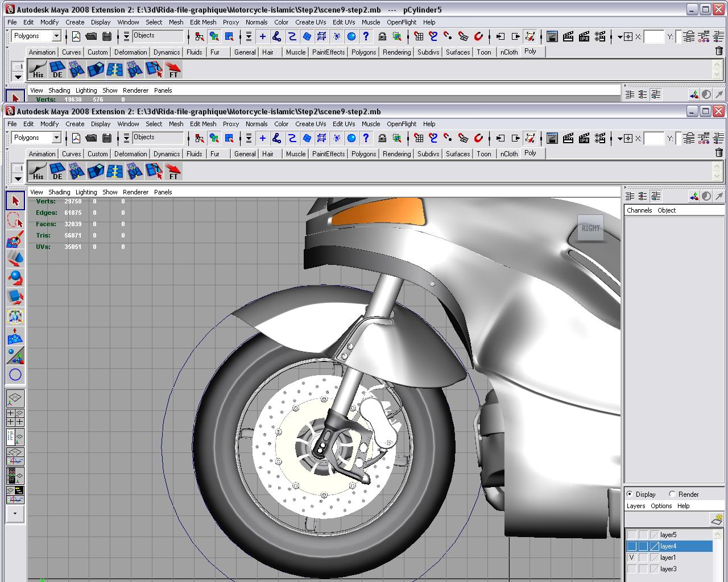Click the RIGHT view cube

590,228
